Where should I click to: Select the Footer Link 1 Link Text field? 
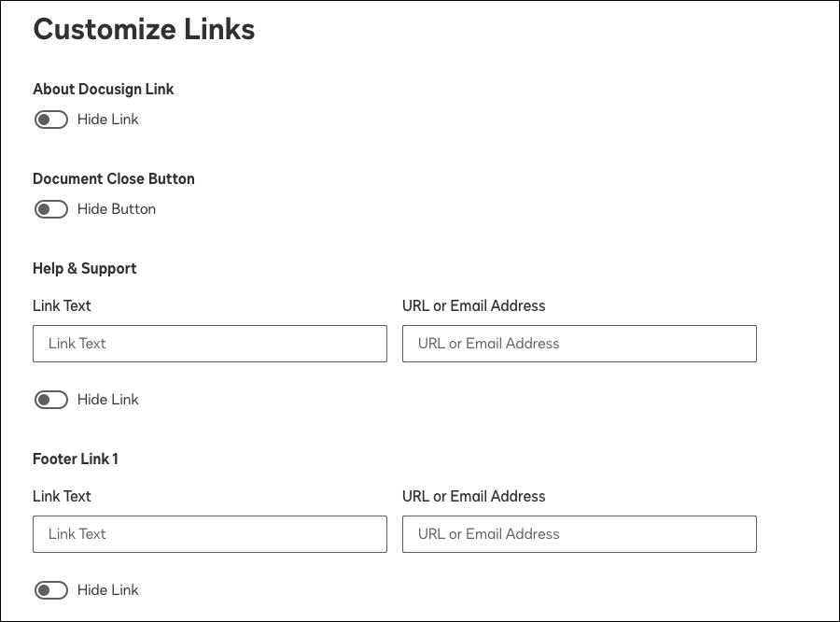pyautogui.click(x=210, y=534)
